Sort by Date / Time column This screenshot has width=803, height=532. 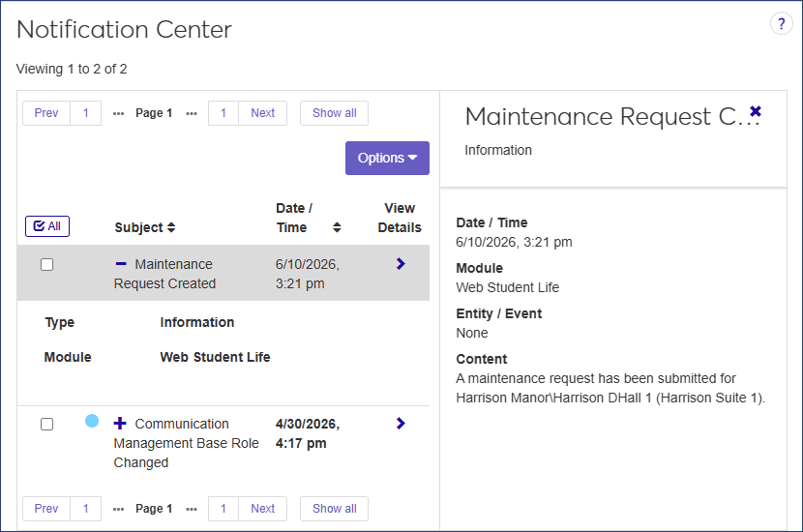309,218
